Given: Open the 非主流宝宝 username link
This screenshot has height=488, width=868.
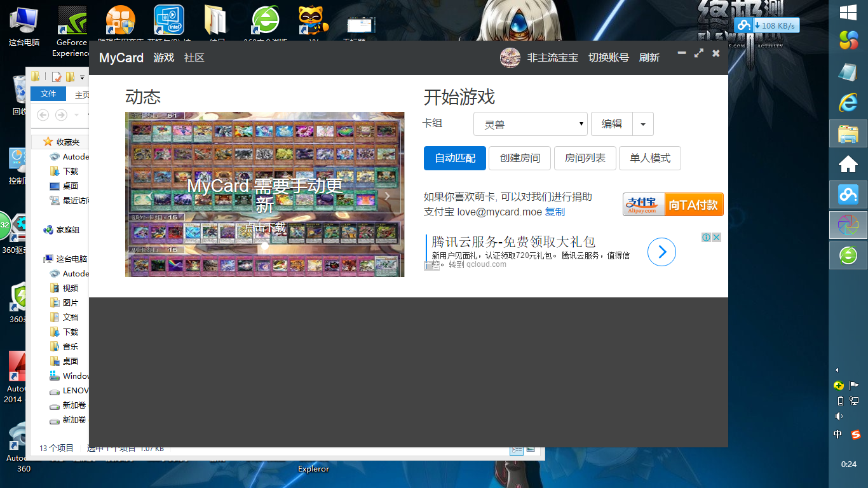Looking at the screenshot, I should 552,58.
